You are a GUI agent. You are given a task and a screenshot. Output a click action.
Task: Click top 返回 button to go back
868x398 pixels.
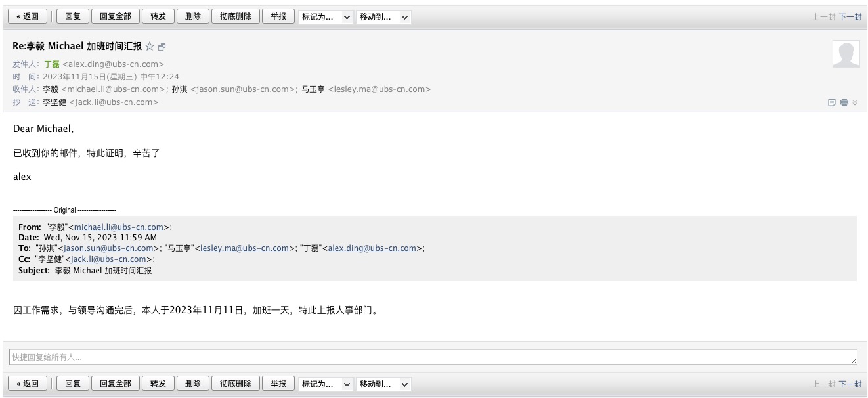click(x=28, y=17)
